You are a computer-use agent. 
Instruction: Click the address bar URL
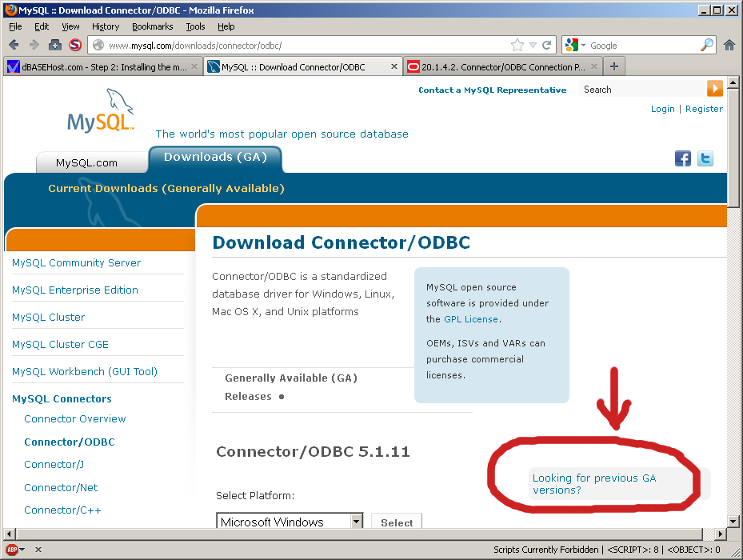click(x=195, y=46)
